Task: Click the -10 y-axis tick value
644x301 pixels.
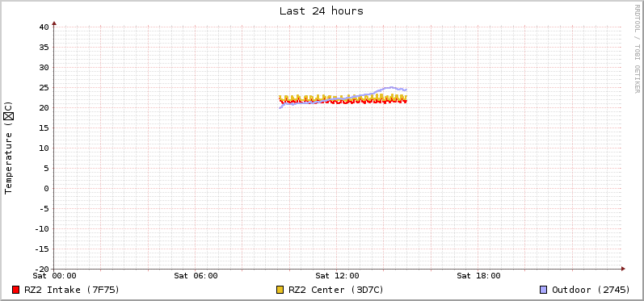Action: tap(42, 229)
